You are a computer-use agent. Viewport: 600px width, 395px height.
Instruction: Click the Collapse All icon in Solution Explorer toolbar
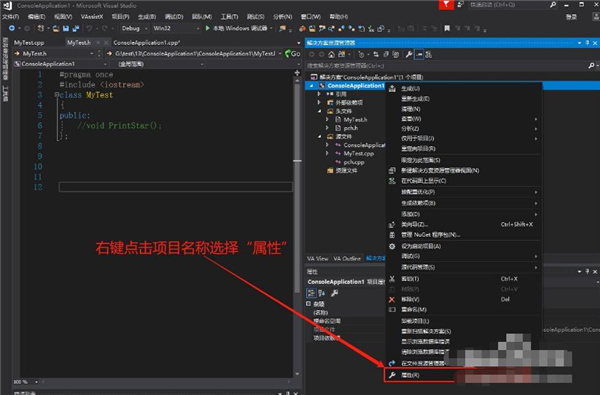coord(386,54)
